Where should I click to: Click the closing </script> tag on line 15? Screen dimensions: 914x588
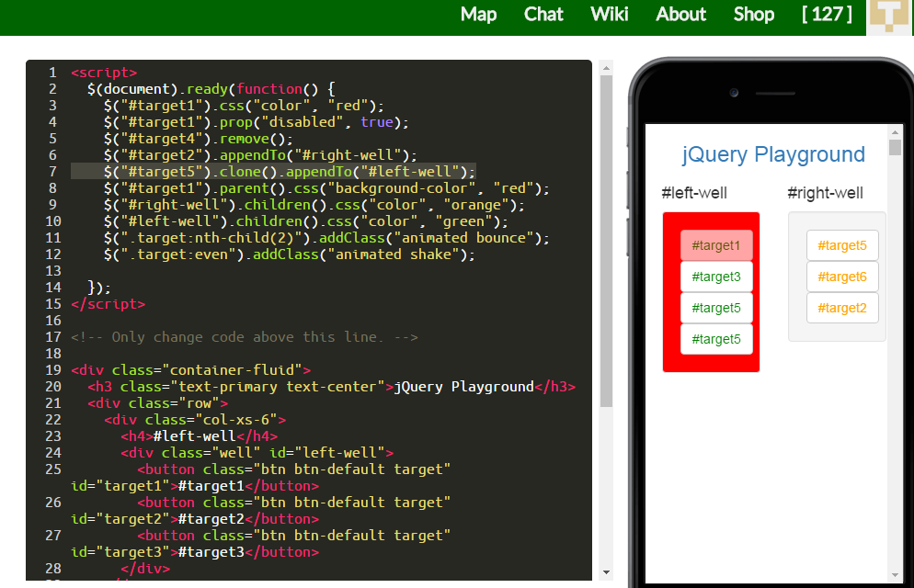pyautogui.click(x=108, y=304)
